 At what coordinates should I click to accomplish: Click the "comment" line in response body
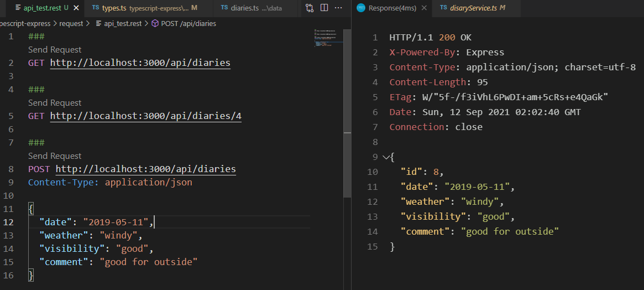coord(480,231)
